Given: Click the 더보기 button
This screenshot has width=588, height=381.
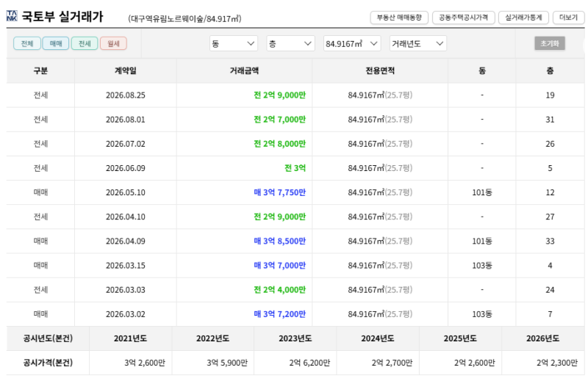Looking at the screenshot, I should (x=568, y=18).
